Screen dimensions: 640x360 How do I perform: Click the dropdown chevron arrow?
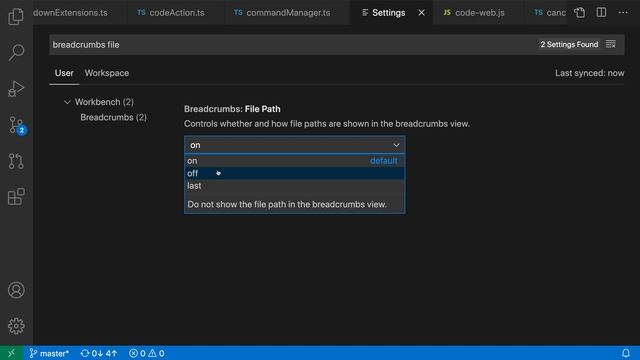(x=396, y=145)
